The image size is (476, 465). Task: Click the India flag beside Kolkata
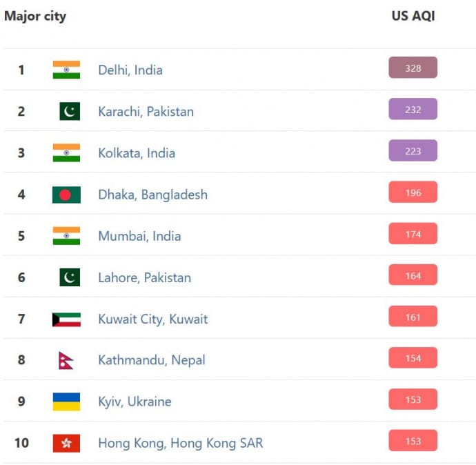[x=66, y=152]
